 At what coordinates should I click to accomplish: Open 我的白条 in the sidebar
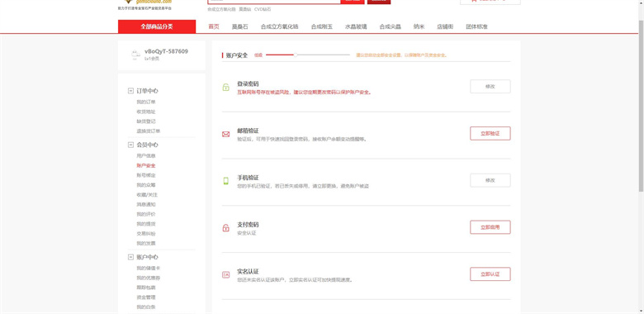point(146,307)
